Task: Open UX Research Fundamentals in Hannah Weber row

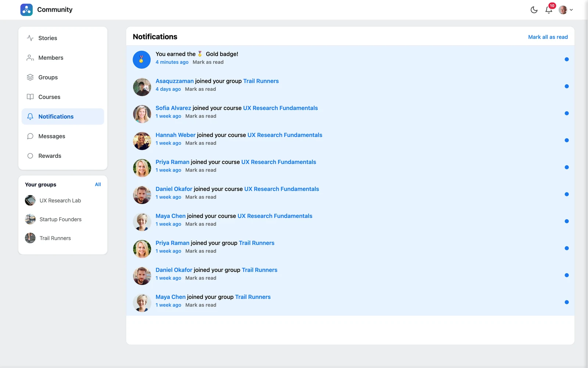Action: coord(285,135)
